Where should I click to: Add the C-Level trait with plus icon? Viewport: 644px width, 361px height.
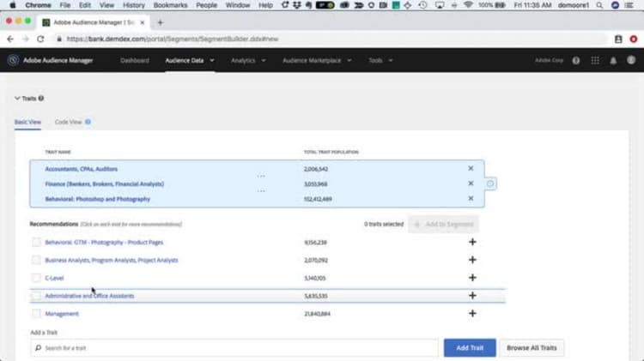point(472,278)
